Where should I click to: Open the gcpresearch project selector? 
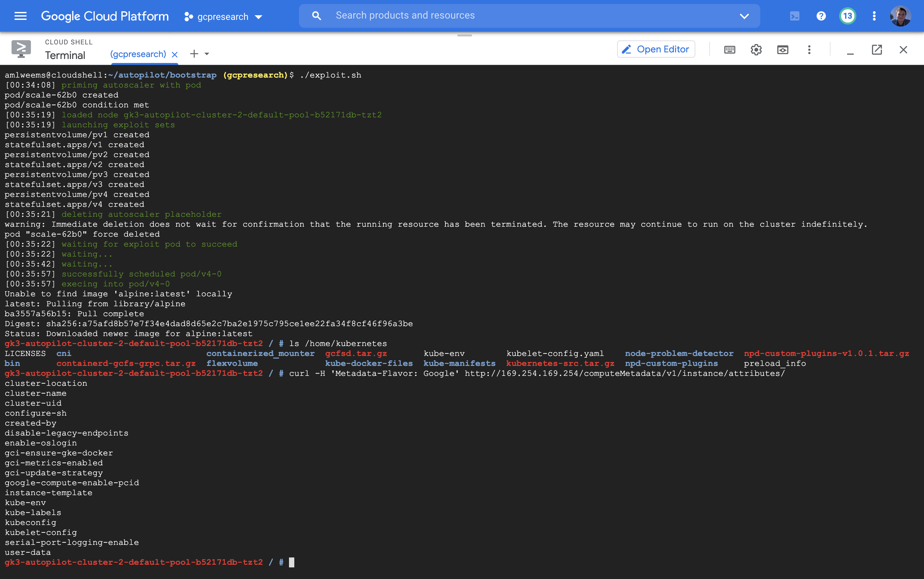[x=223, y=17]
